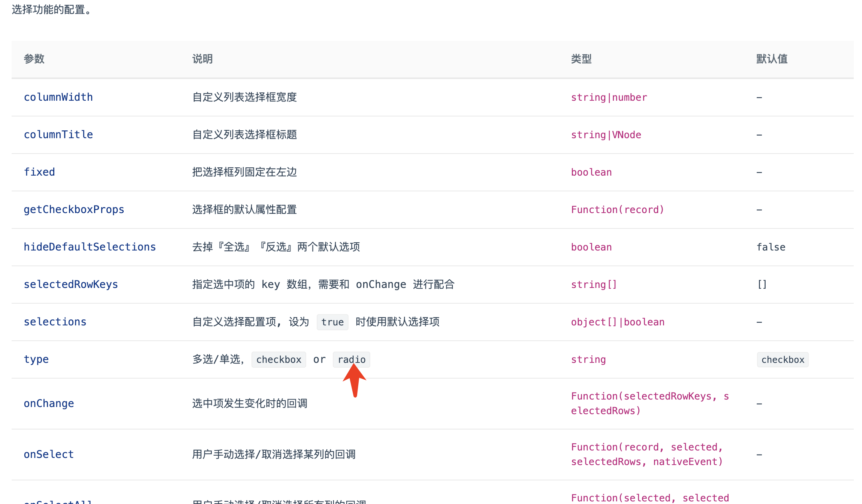
Task: Select the string|number type text for columnWidth
Action: click(609, 97)
